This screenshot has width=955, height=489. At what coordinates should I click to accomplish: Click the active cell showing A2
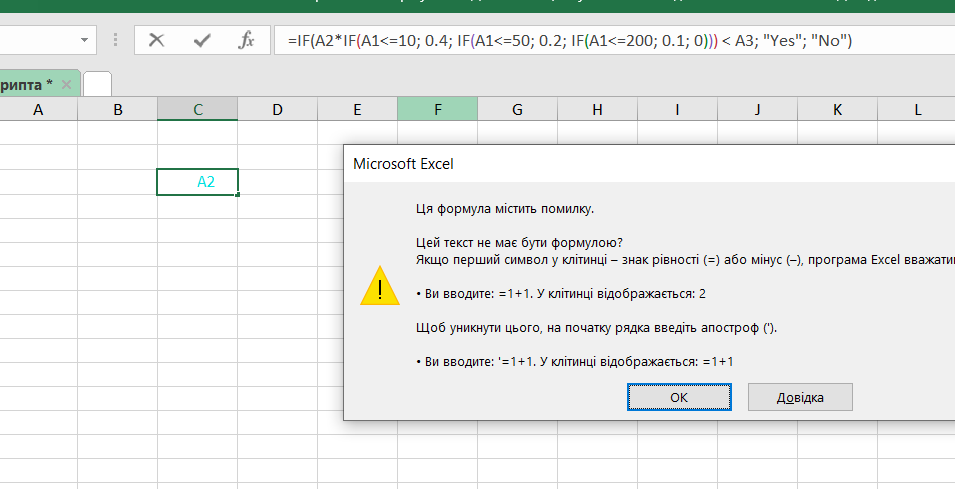click(x=197, y=181)
